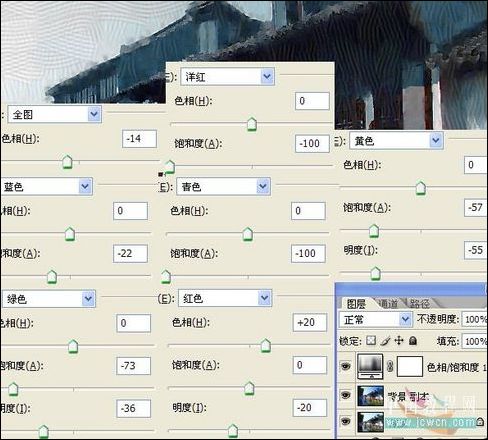Click the 青色 hue value field
Viewport: 488px width, 440px height.
pos(308,211)
